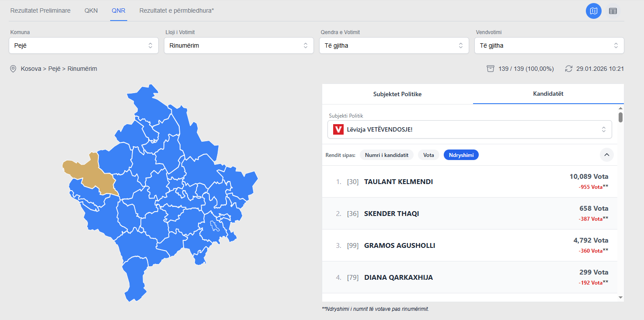644x320 pixels.
Task: Switch to table view icon
Action: 613,11
